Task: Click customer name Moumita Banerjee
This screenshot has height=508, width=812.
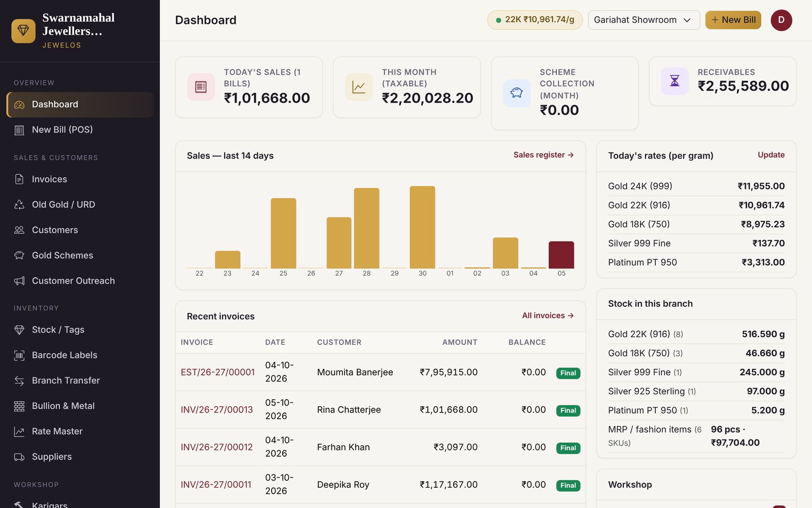Action: (x=355, y=372)
